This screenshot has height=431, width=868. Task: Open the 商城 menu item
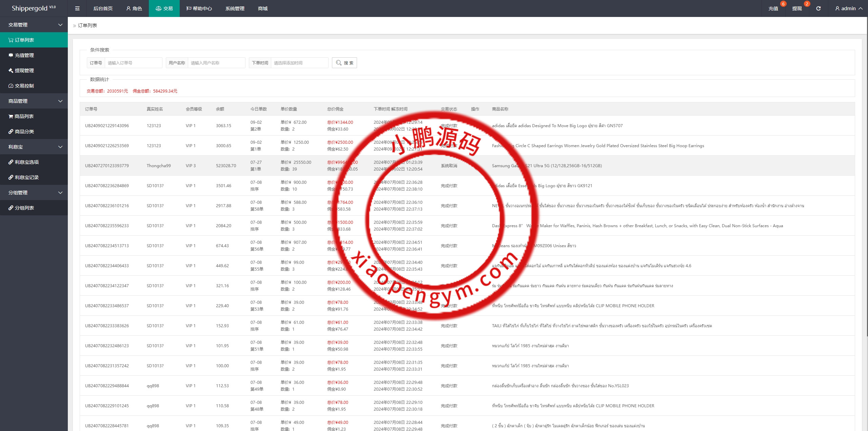pyautogui.click(x=263, y=8)
